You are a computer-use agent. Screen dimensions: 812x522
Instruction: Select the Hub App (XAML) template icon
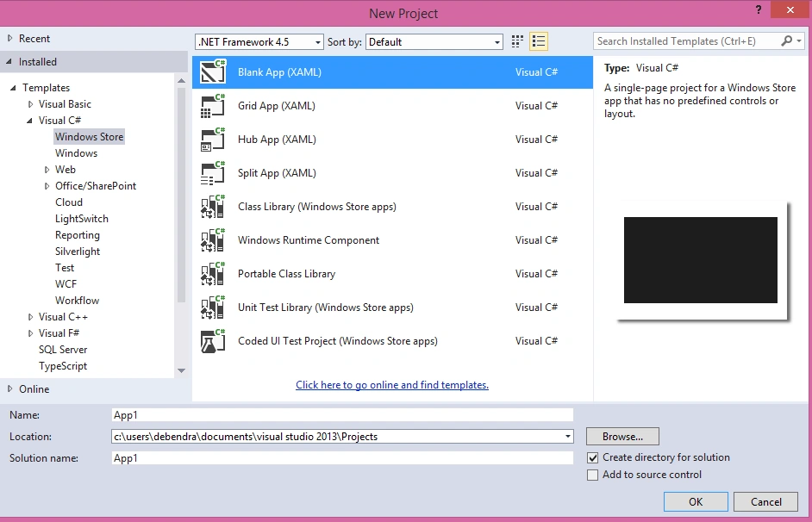point(213,140)
